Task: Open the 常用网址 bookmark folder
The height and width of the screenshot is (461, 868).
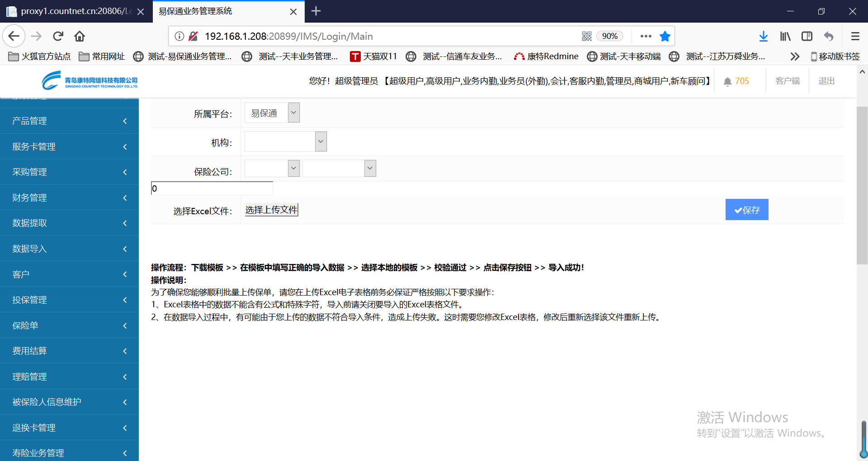Action: [102, 56]
